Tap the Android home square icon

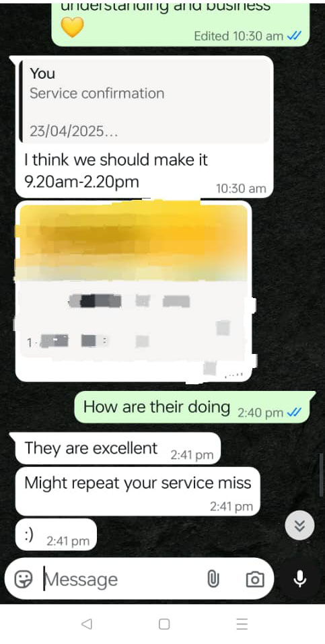point(164,624)
